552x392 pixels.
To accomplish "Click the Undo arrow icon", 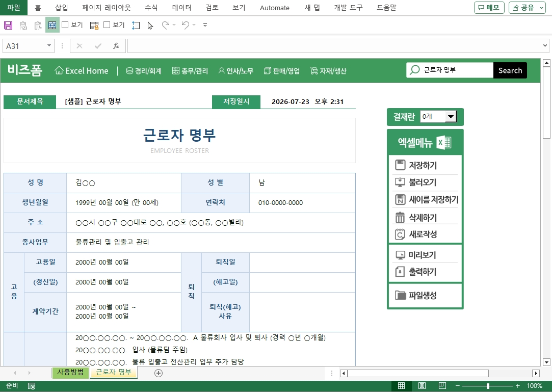I will (x=185, y=25).
